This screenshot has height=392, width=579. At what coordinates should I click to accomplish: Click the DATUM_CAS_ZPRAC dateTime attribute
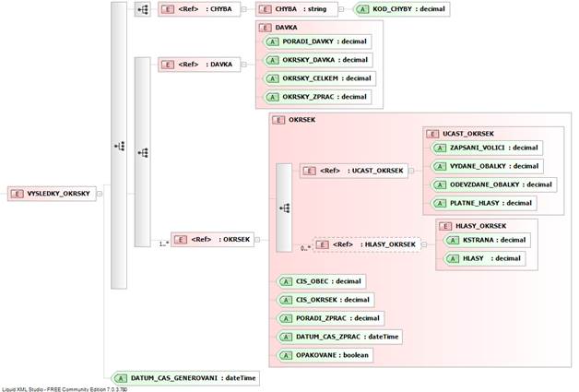point(341,337)
